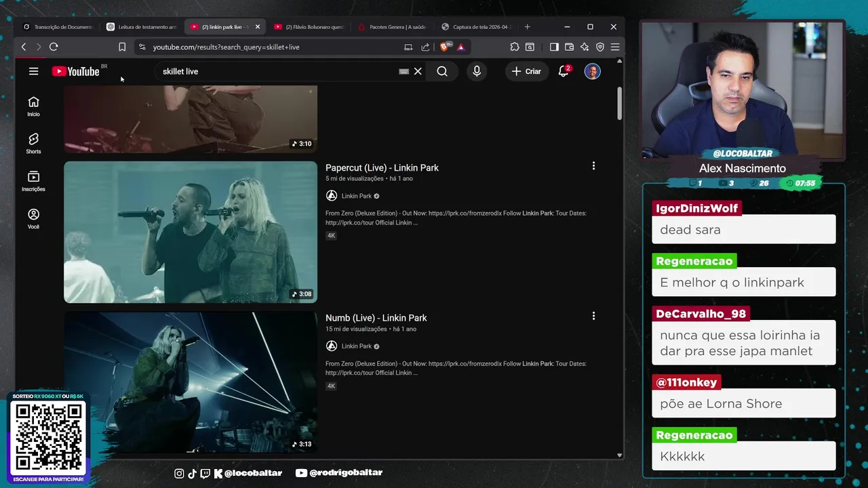Click the 4K badge under Papercut
The image size is (868, 488).
(x=331, y=236)
